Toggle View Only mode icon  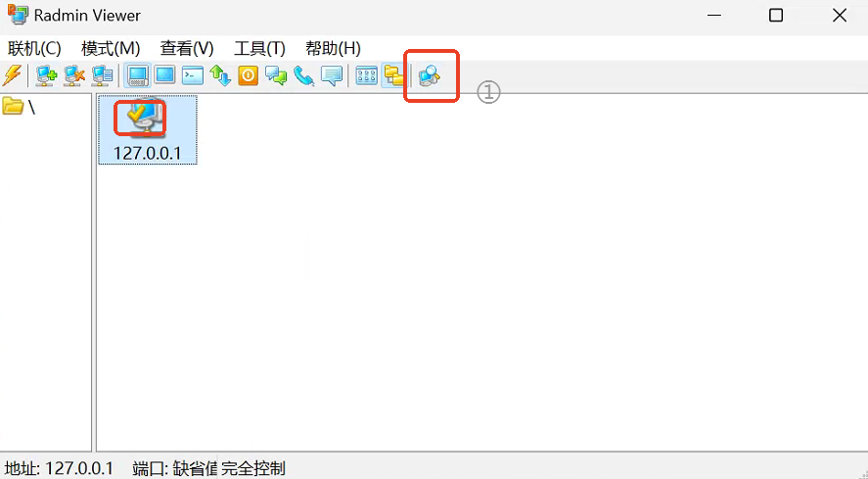tap(165, 74)
